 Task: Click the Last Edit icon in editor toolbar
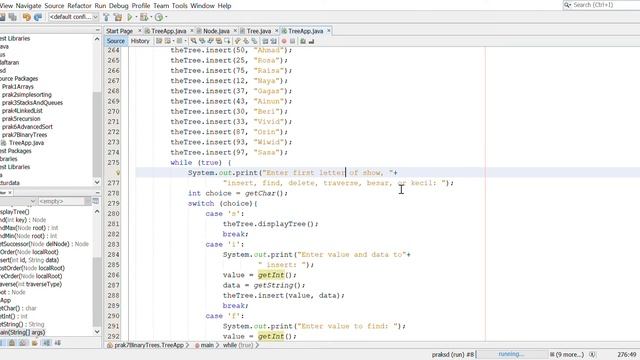(x=159, y=41)
